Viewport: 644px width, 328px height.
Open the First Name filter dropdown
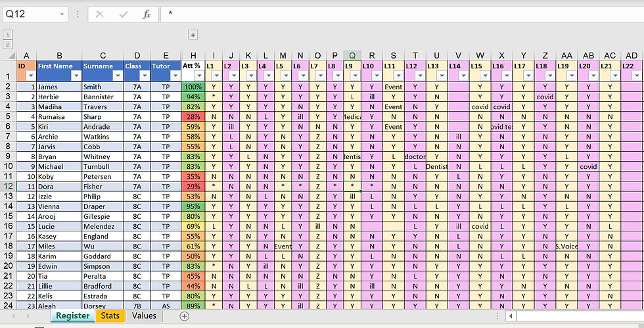pos(76,76)
